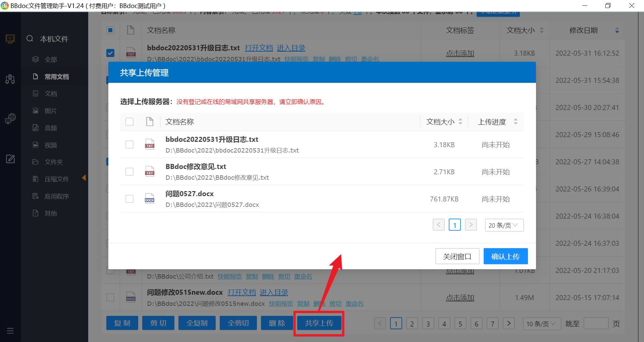Open the network servers icon in left rail
Screen dimensions: 644x342
pos(10,79)
